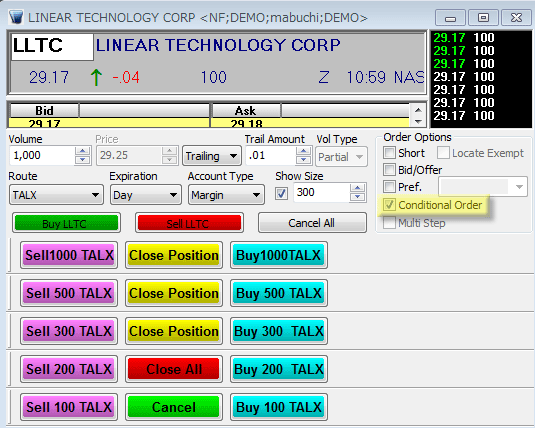Click Close Position in the 500 row
The height and width of the screenshot is (428, 535).
[174, 293]
